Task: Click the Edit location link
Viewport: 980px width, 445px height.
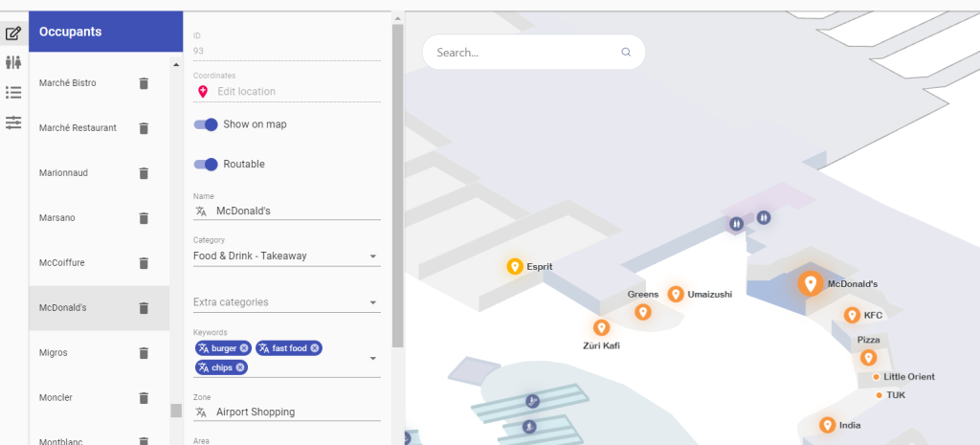Action: (x=246, y=92)
